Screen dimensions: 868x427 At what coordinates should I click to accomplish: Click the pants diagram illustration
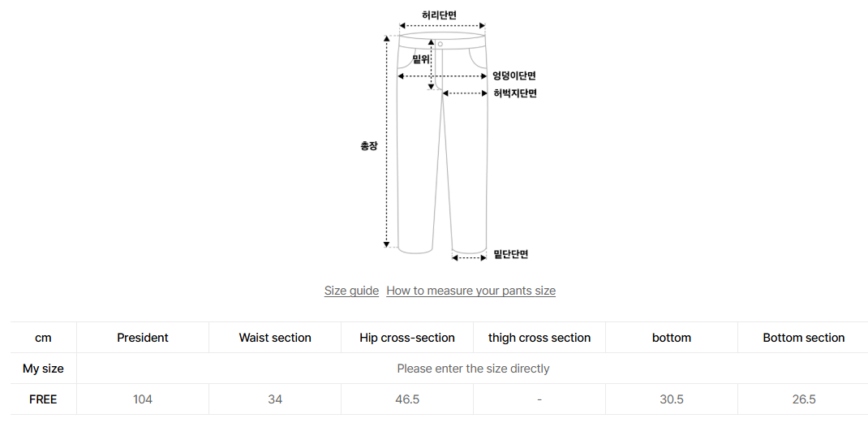[442, 142]
